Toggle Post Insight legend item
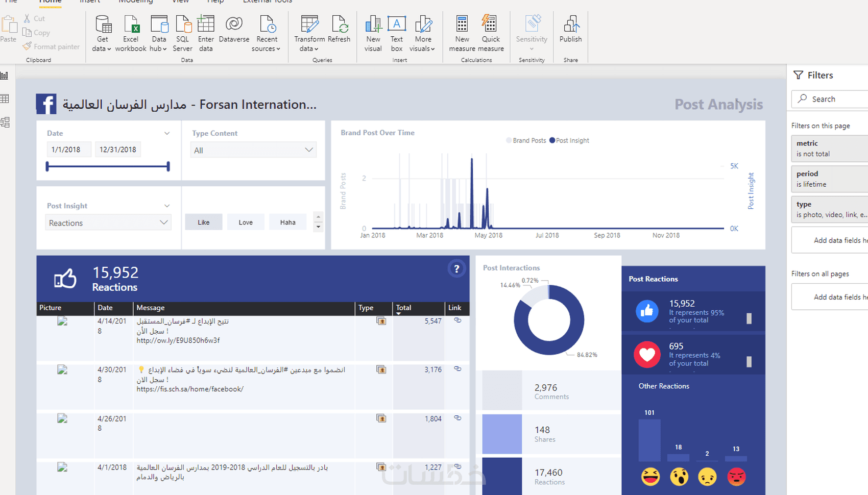 [x=569, y=140]
